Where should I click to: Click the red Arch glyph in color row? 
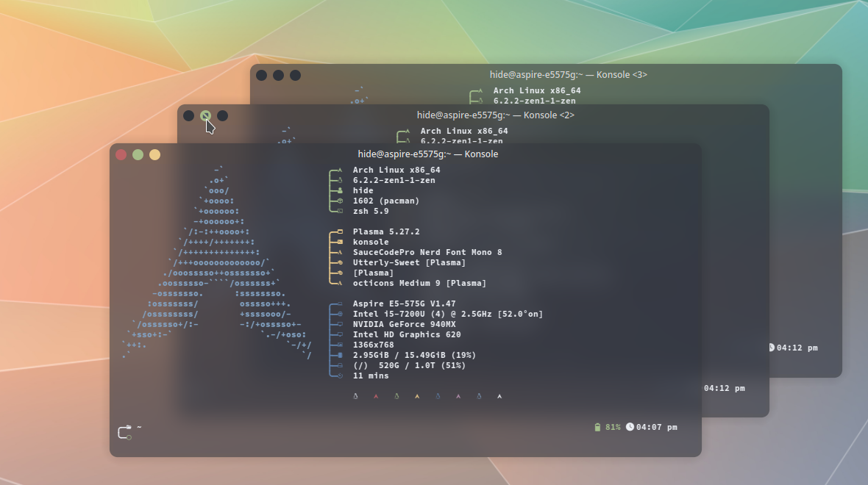376,396
